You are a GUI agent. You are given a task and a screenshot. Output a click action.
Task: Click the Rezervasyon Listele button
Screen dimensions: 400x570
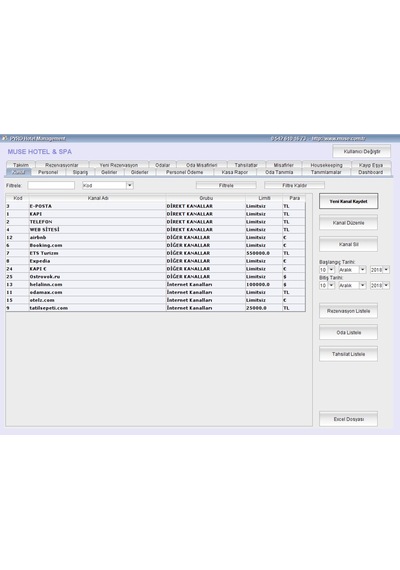pos(348,311)
